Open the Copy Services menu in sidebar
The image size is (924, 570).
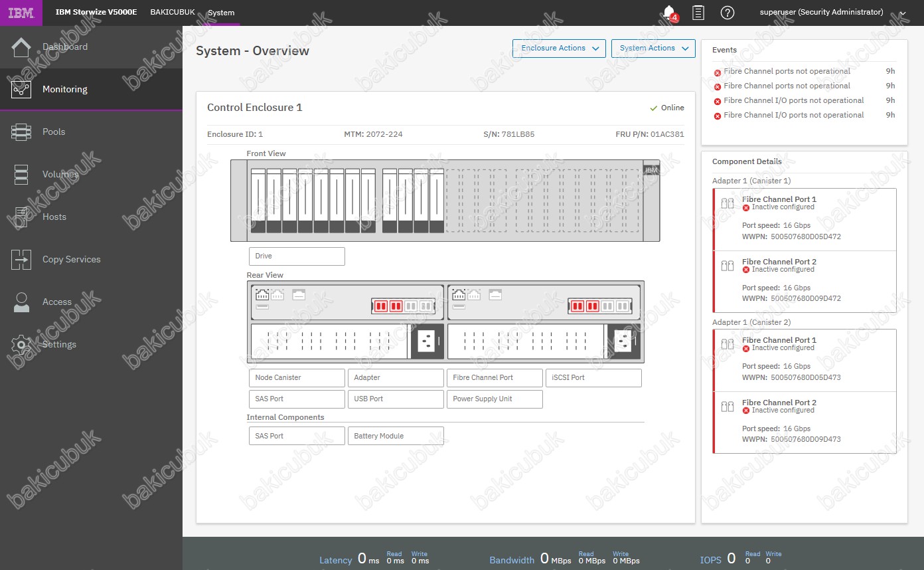(x=91, y=259)
